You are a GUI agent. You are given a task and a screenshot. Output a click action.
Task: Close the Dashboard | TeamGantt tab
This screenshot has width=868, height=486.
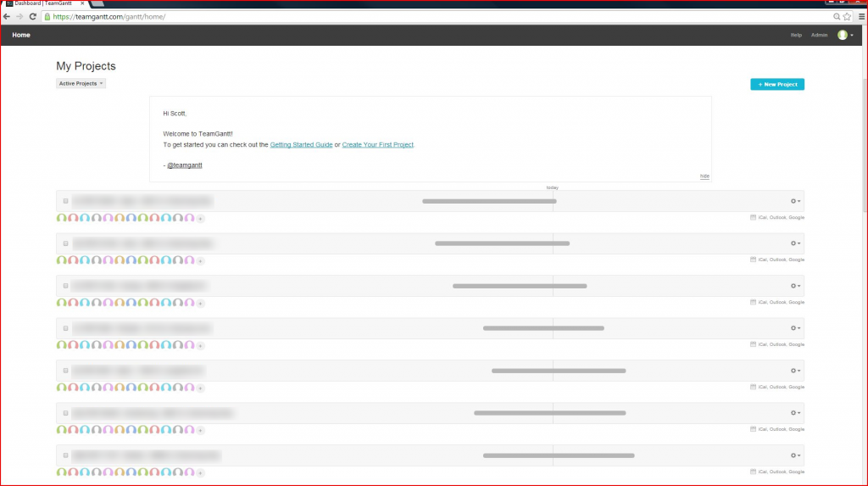tap(82, 3)
